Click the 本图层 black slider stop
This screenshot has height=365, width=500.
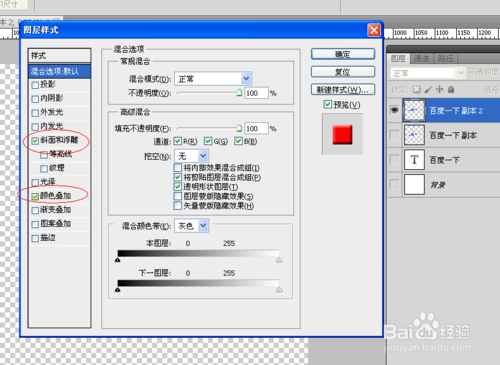click(x=118, y=260)
